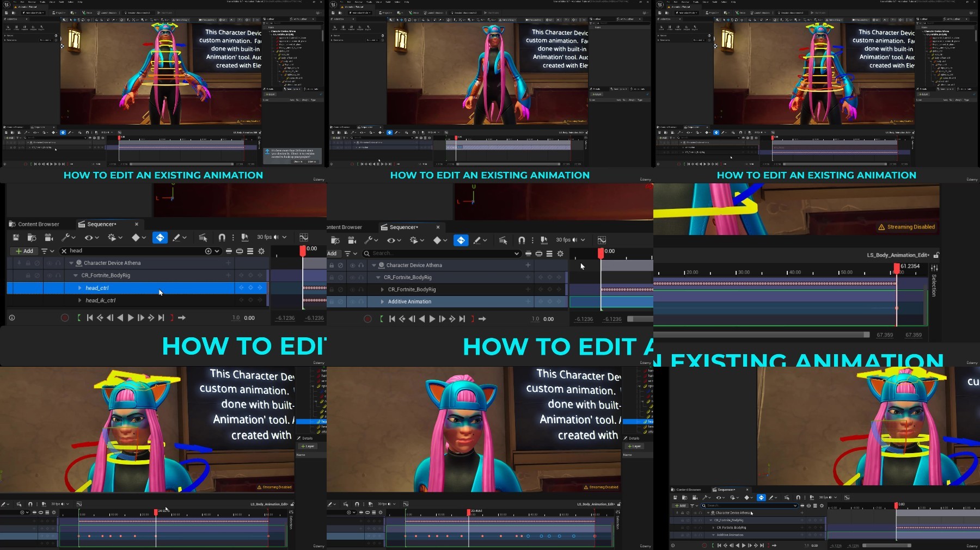
Task: Collapse CR_Fortnite_BodyRig in head-filtered Sequencer
Action: point(76,275)
